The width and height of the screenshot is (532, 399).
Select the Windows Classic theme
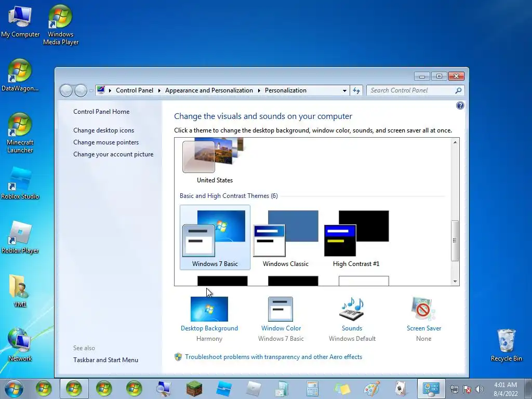coord(286,237)
